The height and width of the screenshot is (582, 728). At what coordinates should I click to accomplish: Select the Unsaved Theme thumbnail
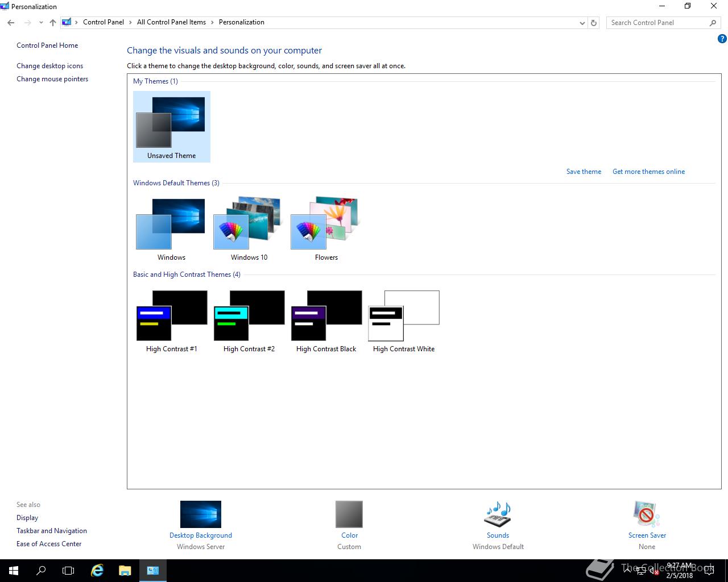[171, 126]
